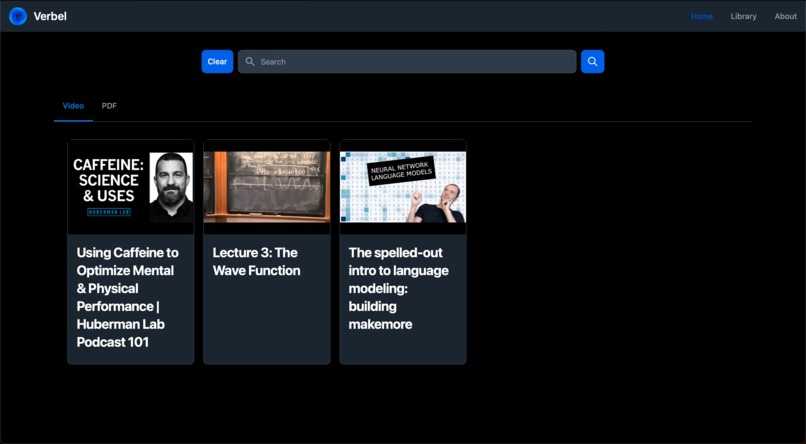Open the Neural Network Language Models thumbnail
Screen dimensions: 806x444
(403, 187)
